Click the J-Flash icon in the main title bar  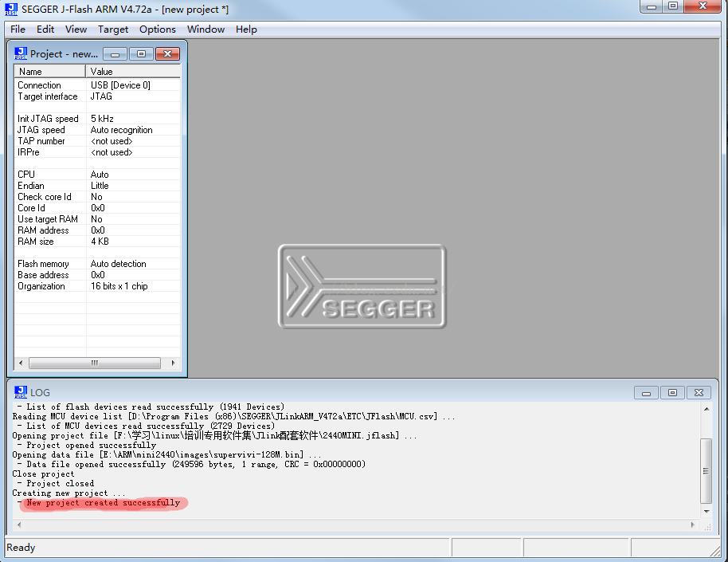pos(11,10)
